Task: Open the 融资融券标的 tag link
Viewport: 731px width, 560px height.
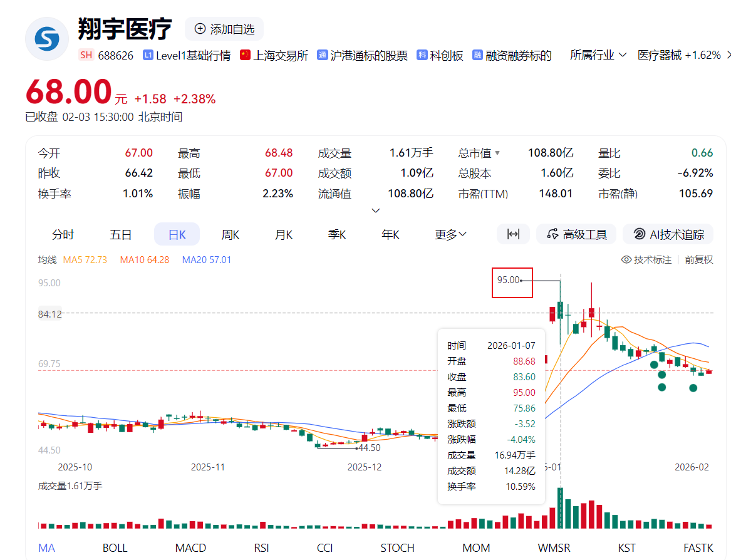Action: click(x=519, y=56)
